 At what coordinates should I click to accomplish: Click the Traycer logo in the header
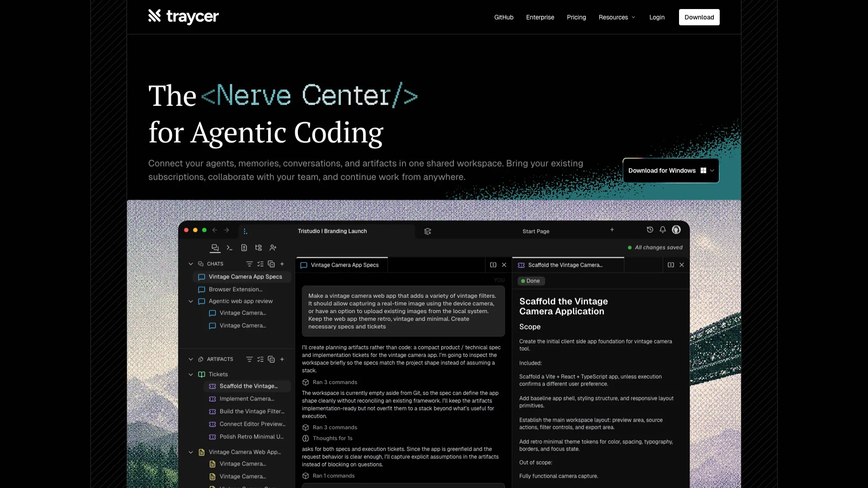(x=183, y=17)
